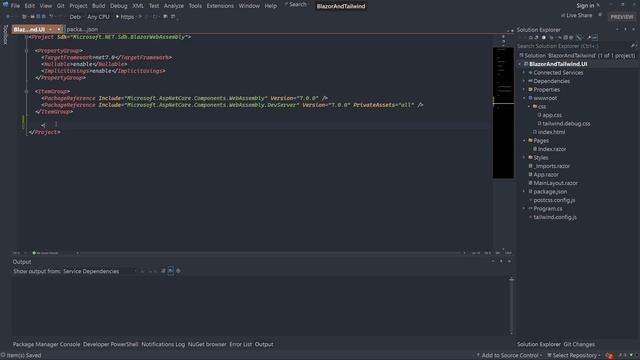This screenshot has width=640, height=360.
Task: Click the Save All toolbar icon
Action: pyautogui.click(x=44, y=17)
